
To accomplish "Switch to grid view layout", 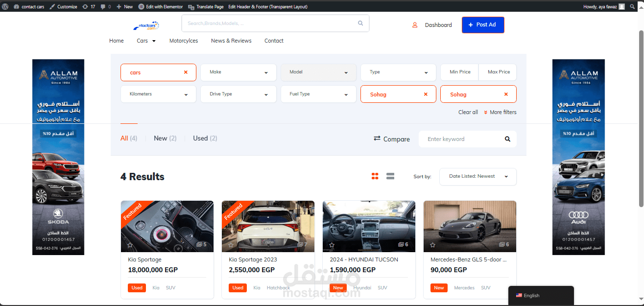I will (375, 176).
